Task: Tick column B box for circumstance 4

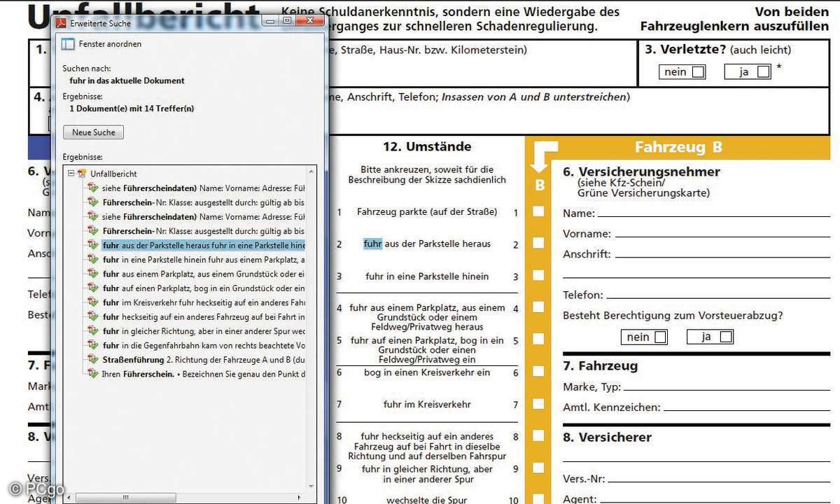Action: [538, 307]
